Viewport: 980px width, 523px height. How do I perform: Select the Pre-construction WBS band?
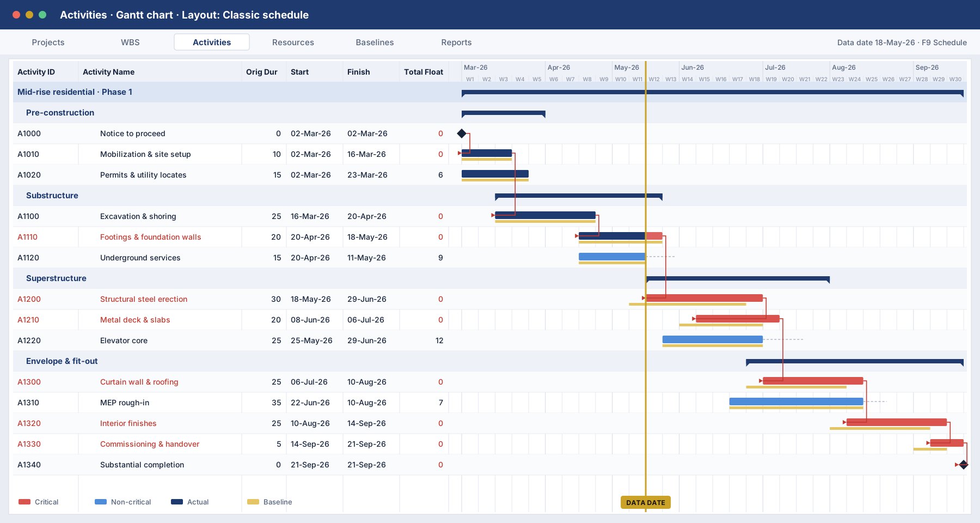click(x=490, y=113)
